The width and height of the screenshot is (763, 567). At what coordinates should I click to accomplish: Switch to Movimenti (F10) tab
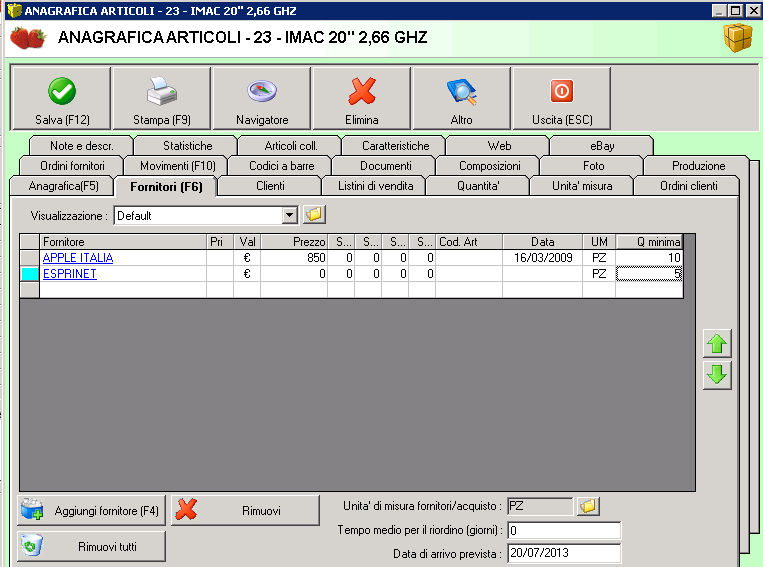[178, 166]
